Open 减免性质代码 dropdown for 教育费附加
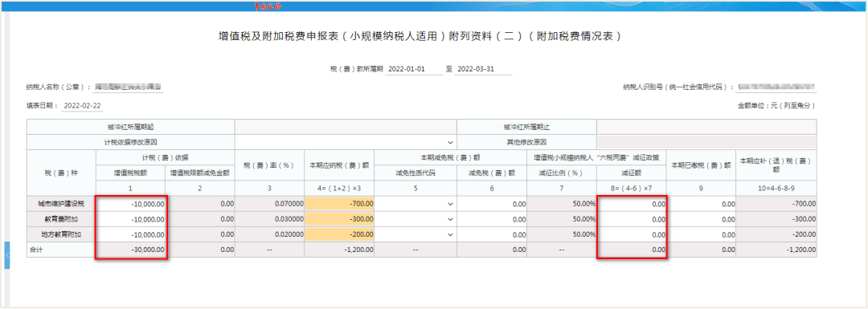868x309 pixels. (x=416, y=219)
